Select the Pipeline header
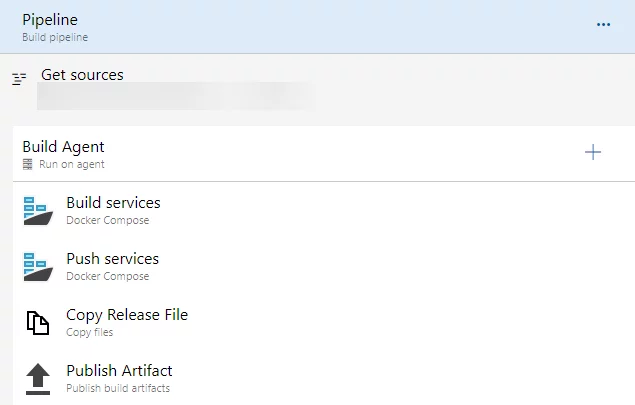635x405 pixels. pos(318,27)
